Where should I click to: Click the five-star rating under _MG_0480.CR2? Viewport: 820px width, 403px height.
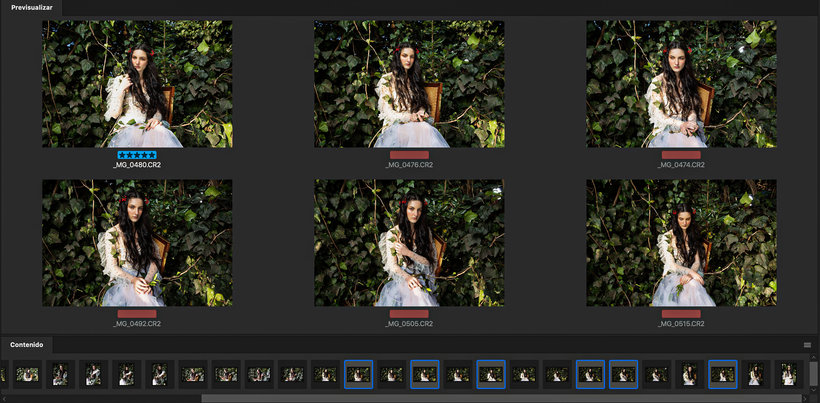(x=137, y=155)
